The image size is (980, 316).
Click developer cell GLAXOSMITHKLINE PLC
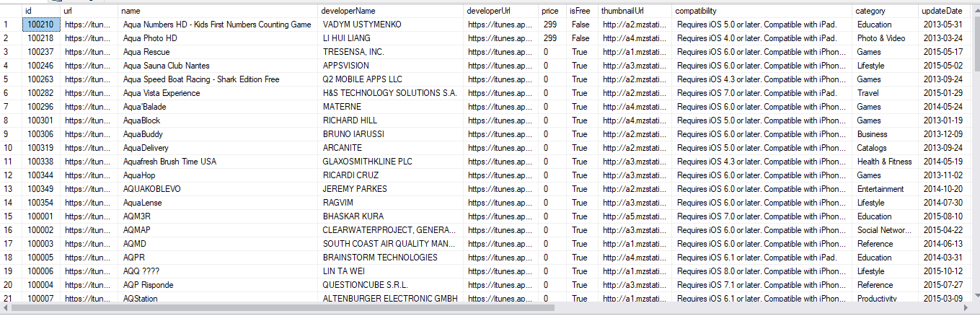click(392, 162)
